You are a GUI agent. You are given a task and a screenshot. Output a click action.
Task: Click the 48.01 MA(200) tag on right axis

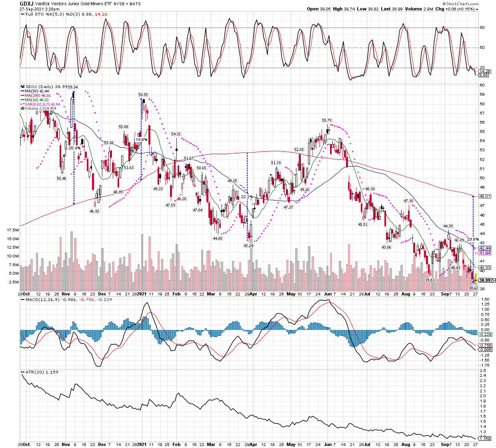[x=485, y=196]
